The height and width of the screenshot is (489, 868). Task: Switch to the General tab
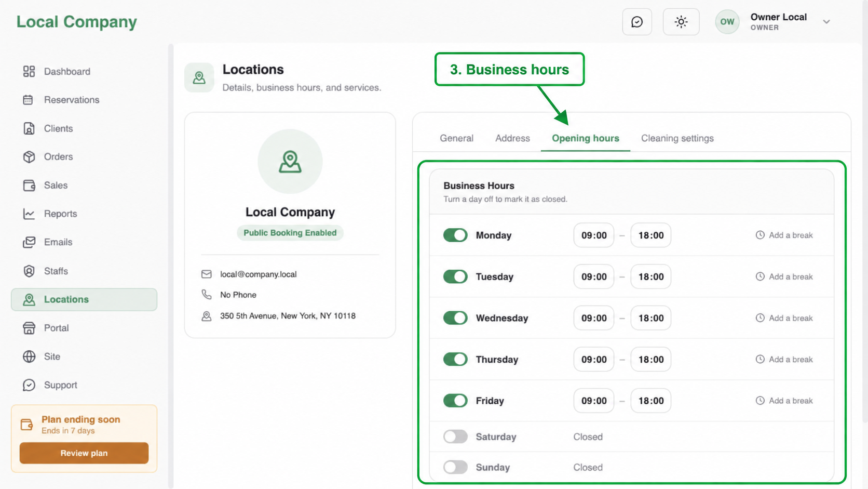[456, 138]
